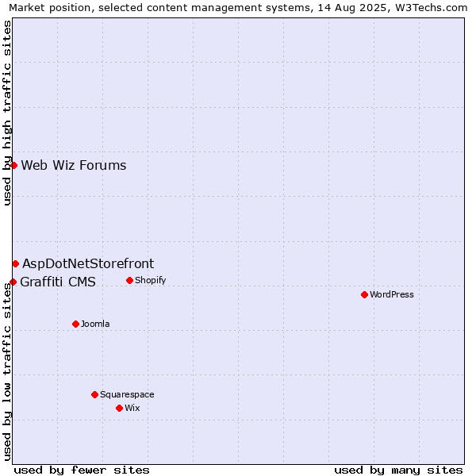
Task: Click the Wix text label
Action: pos(132,408)
